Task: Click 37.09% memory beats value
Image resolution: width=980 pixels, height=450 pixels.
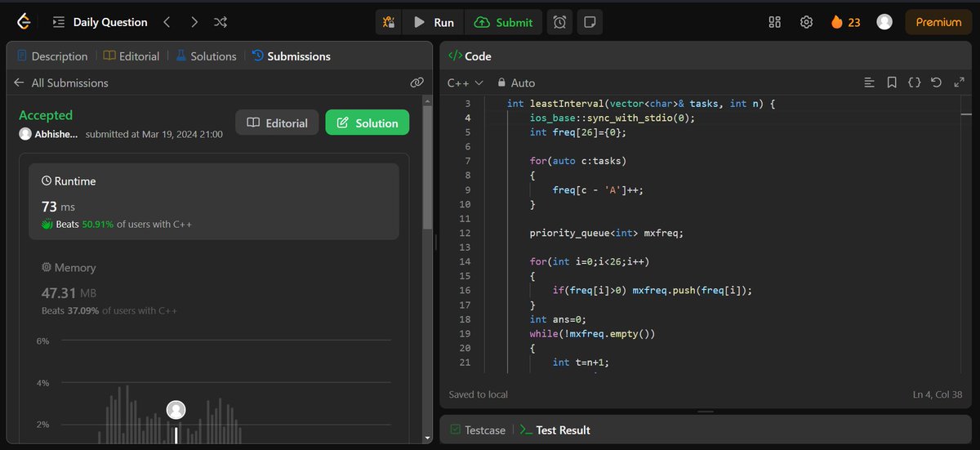Action: 83,310
